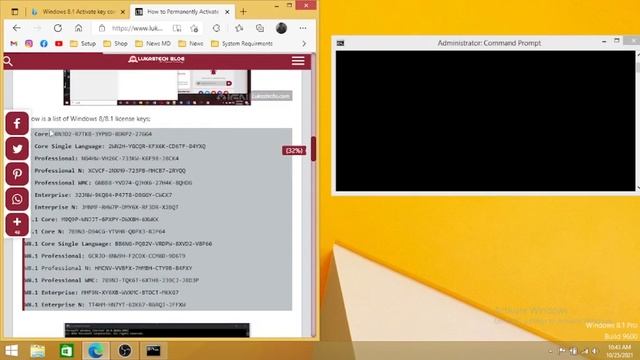The height and width of the screenshot is (360, 640).
Task: Reload the current page
Action: click(x=58, y=28)
